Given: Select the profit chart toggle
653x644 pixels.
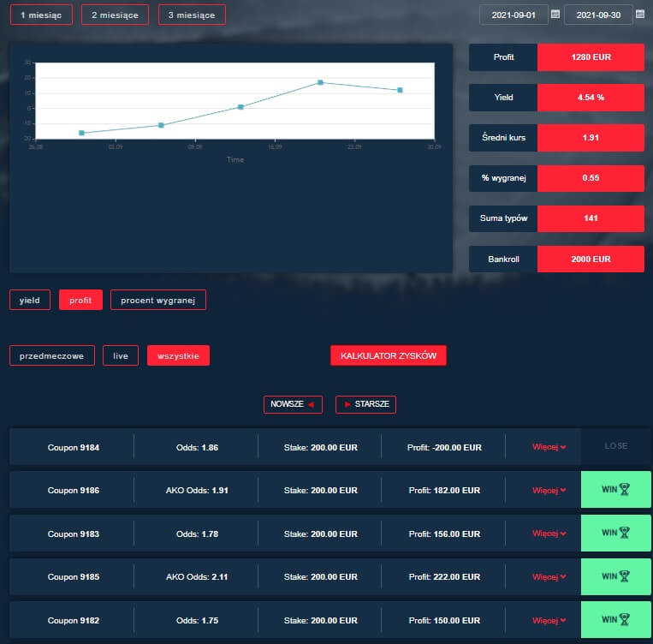Looking at the screenshot, I should point(80,300).
